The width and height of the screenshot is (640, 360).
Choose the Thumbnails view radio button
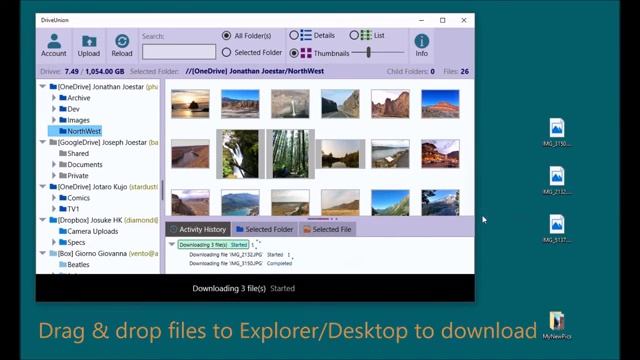(293, 53)
